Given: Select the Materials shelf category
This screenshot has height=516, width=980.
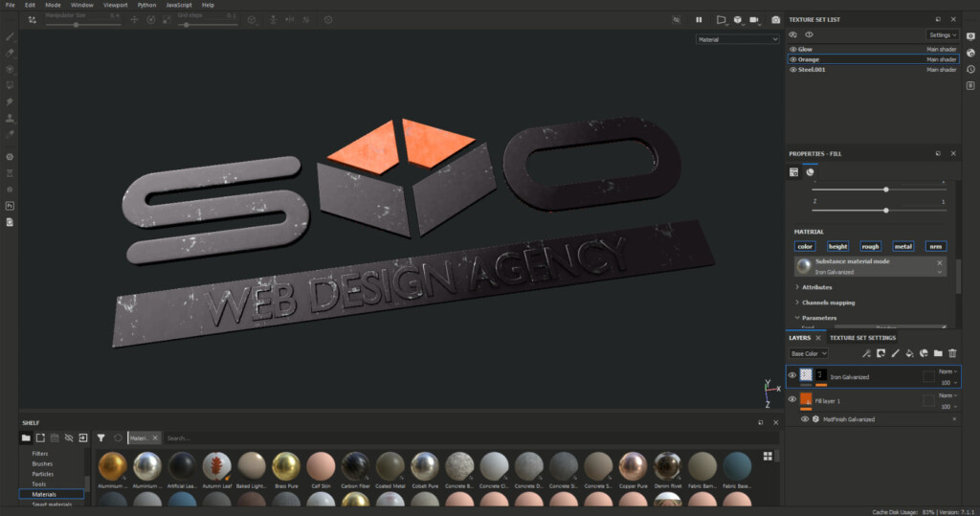Looking at the screenshot, I should (52, 494).
